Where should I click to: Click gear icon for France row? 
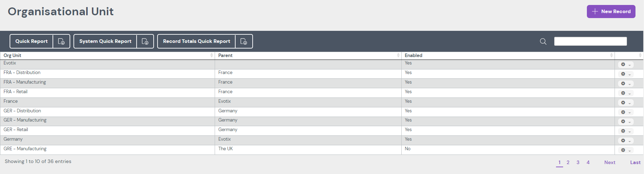click(x=625, y=103)
